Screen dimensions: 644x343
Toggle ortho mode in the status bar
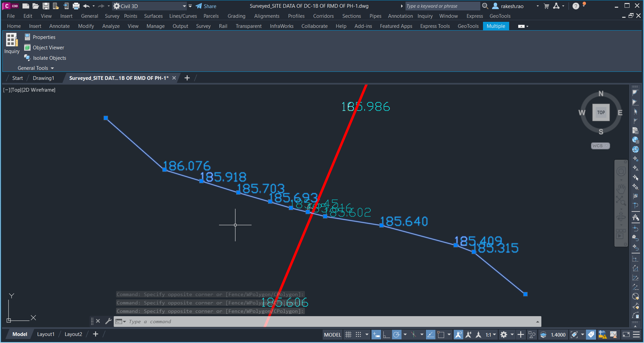386,334
